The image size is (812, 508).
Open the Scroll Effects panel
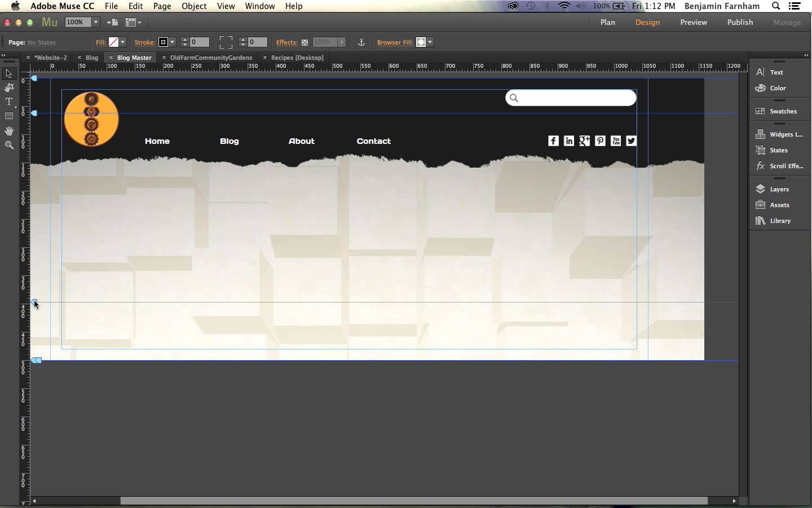point(780,166)
